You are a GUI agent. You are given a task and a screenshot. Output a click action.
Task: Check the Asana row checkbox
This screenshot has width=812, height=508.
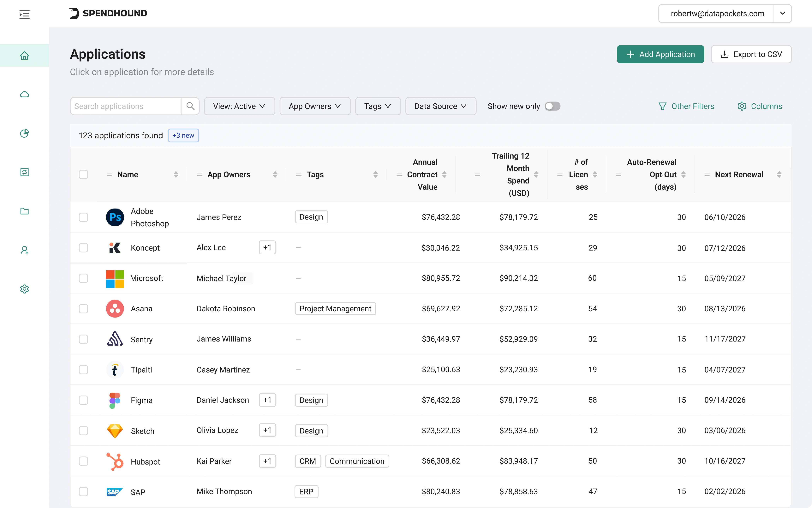pos(83,309)
